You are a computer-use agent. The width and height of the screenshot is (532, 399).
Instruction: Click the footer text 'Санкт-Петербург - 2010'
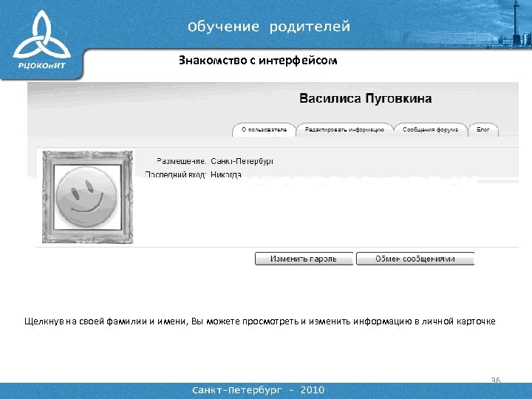tap(258, 390)
